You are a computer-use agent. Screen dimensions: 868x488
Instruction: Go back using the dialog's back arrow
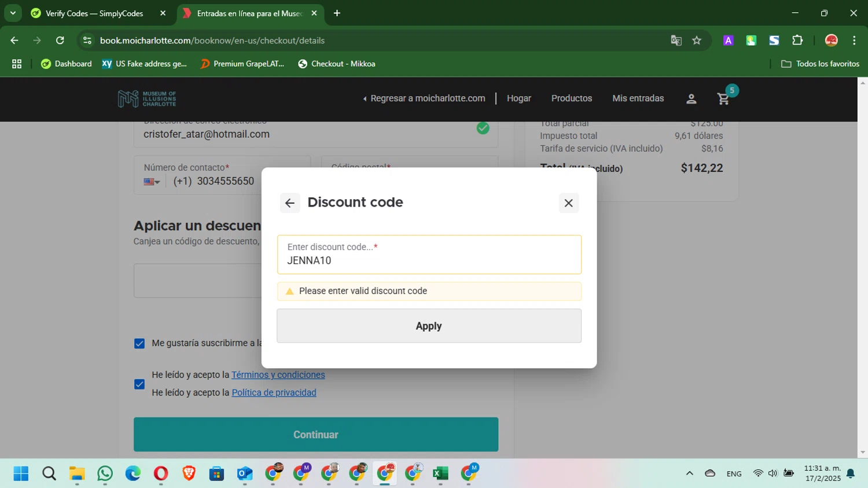tap(290, 203)
